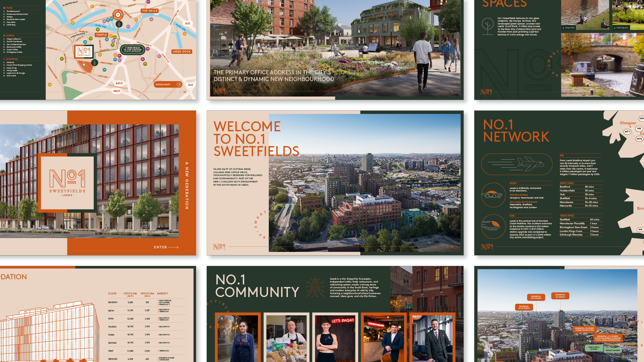Click the car icon beside Road section
Screen dimensions: 644x362
coord(493,195)
